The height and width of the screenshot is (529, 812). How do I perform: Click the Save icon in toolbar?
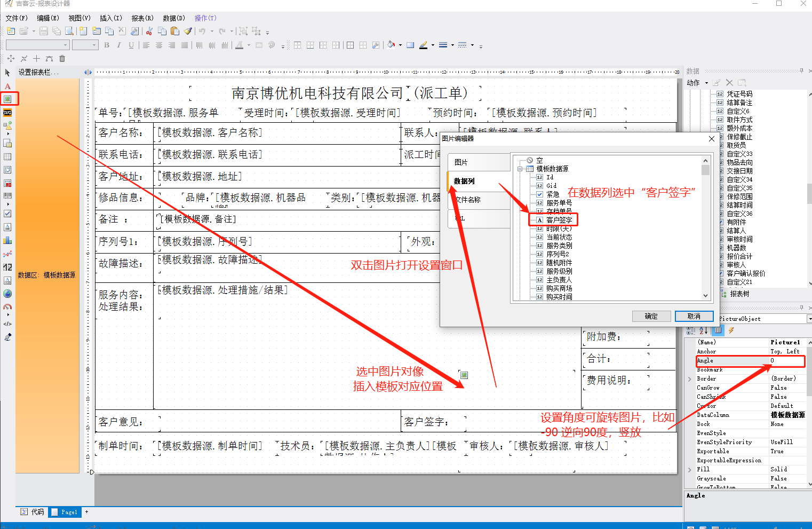pos(44,31)
